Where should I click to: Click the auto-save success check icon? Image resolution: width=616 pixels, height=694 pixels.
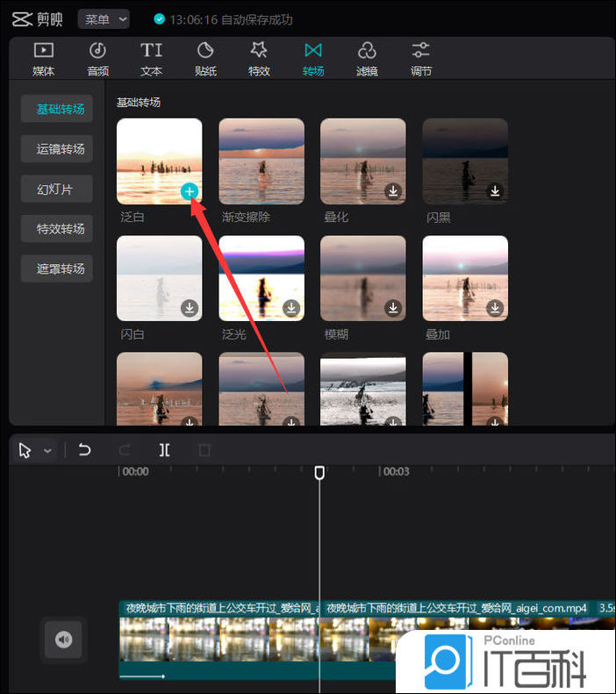click(160, 19)
